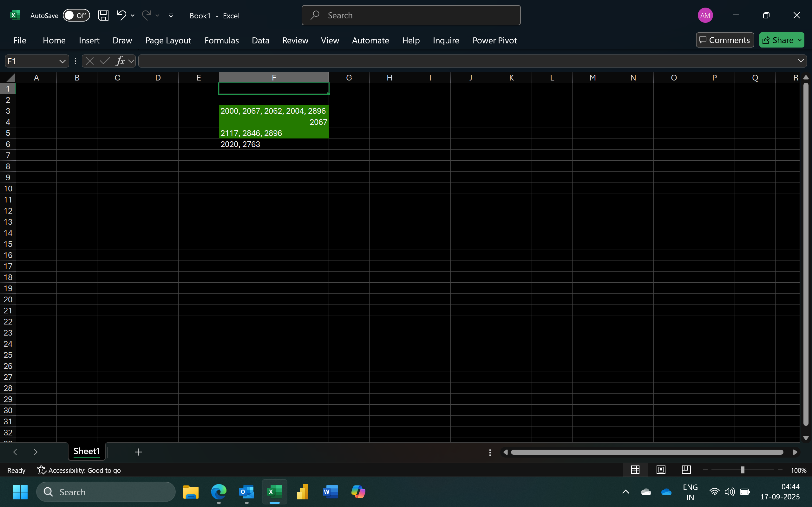Image resolution: width=812 pixels, height=507 pixels.
Task: Open Customize Quick Access Toolbar dropdown
Action: [171, 16]
